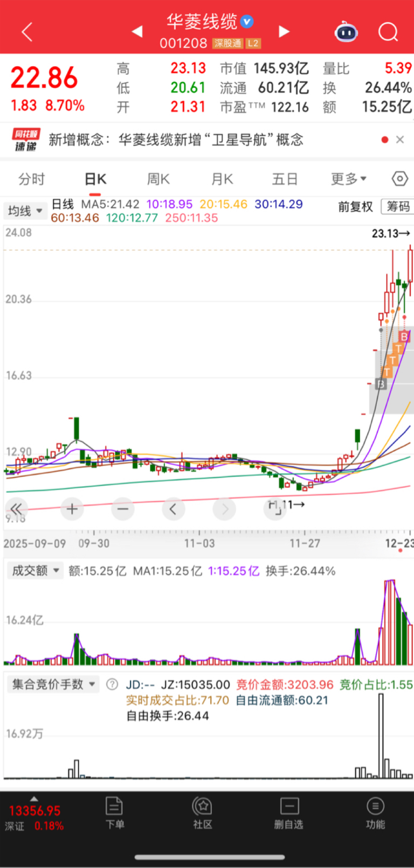
Task: Read news about 卫星导航 concept
Action: click(x=176, y=140)
